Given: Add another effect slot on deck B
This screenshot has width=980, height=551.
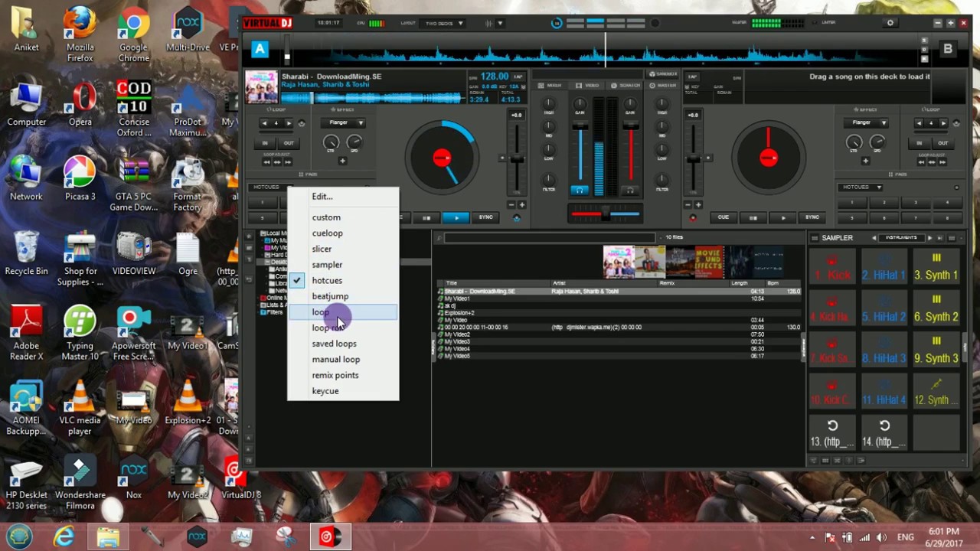Looking at the screenshot, I should pos(865,161).
